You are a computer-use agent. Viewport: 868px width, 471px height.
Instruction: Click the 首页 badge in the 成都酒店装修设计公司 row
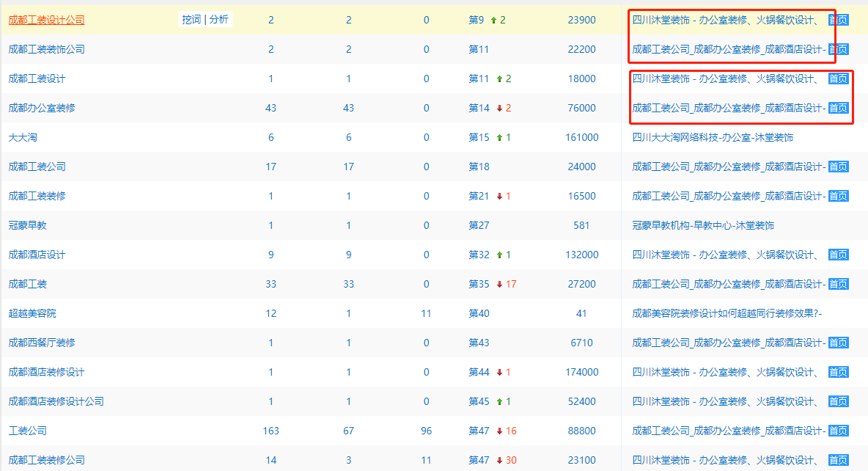838,402
